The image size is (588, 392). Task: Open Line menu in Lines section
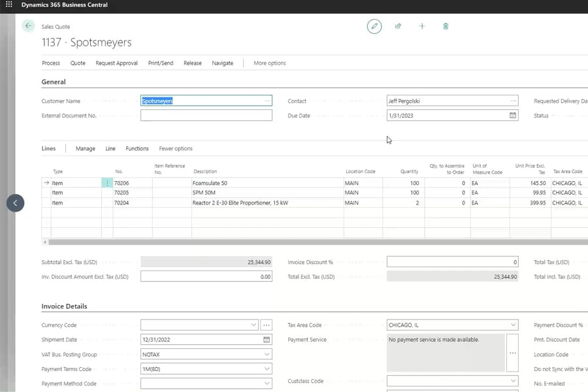[110, 148]
